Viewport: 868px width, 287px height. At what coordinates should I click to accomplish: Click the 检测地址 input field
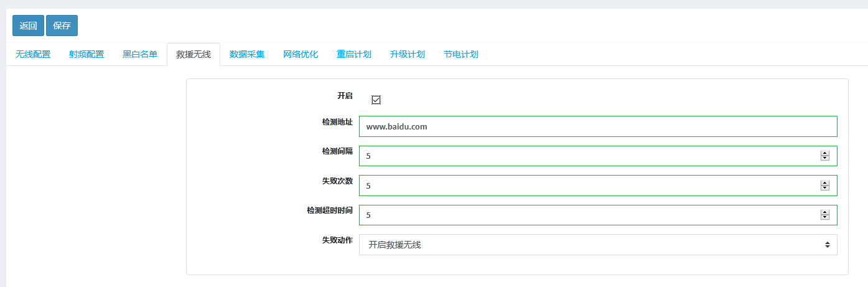pyautogui.click(x=597, y=126)
